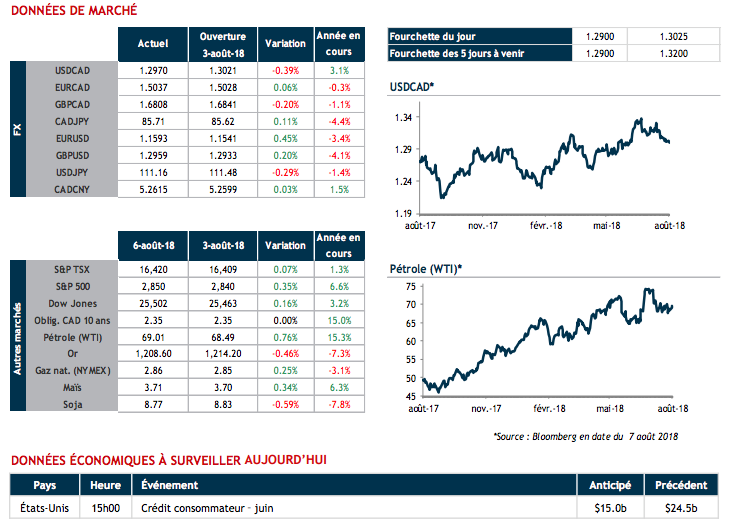The width and height of the screenshot is (733, 531).
Task: Click the USDCAD chart title
Action: point(411,89)
